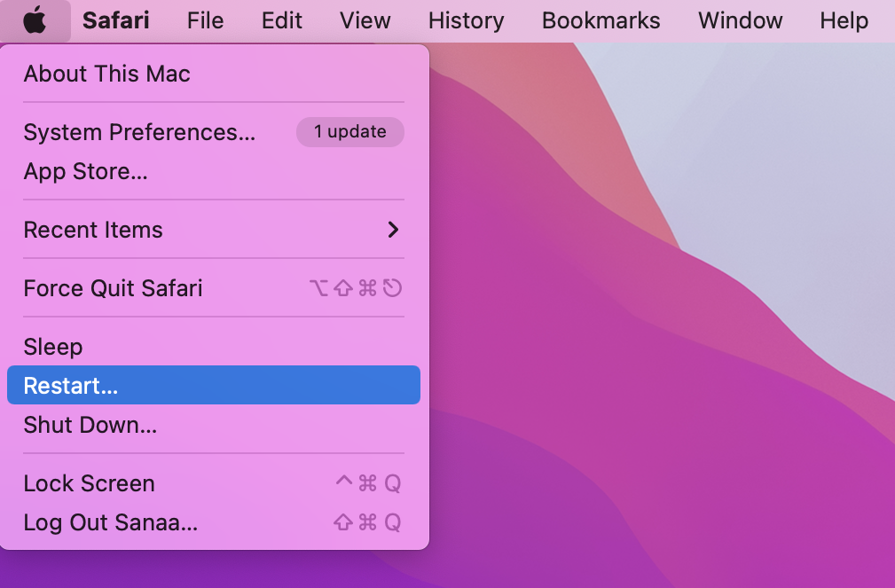Open the View menu
Image resolution: width=895 pixels, height=588 pixels.
tap(365, 20)
